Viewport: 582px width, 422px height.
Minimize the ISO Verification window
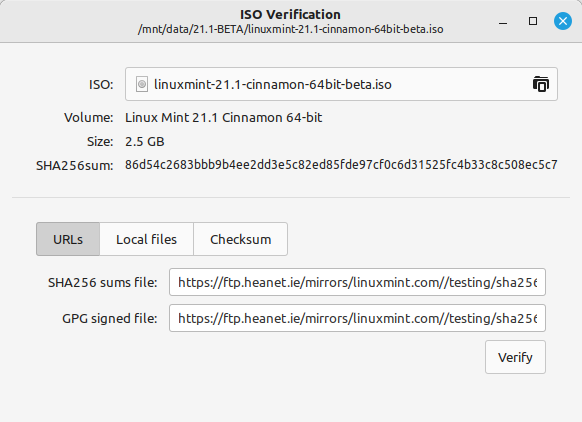tap(503, 22)
